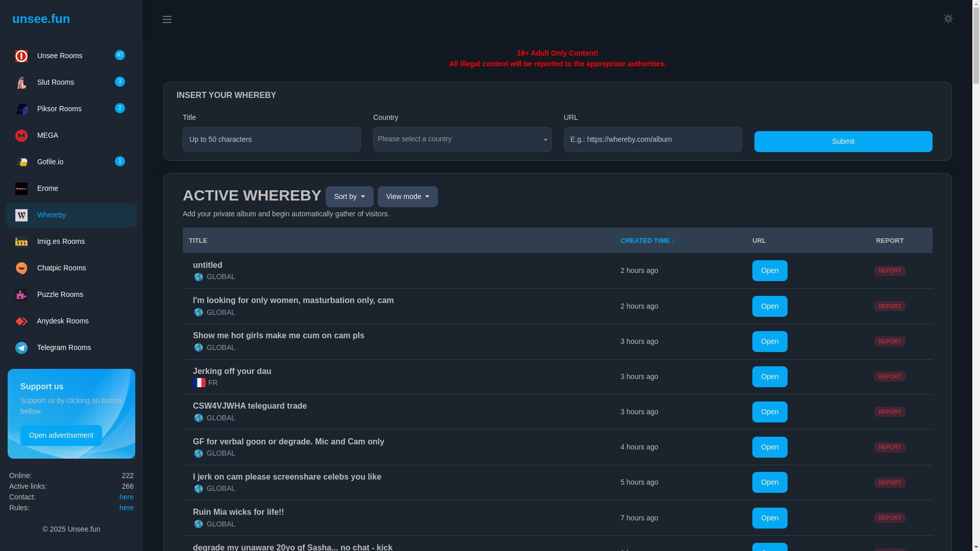Click the Anydesk Rooms red icon
This screenshot has width=980, height=551.
click(21, 321)
